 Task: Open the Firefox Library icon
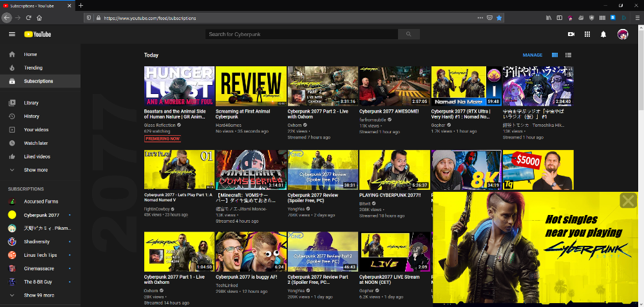pos(548,17)
